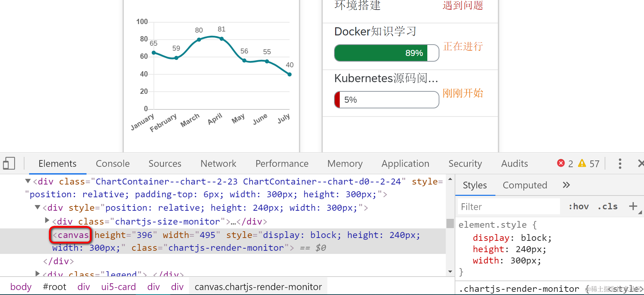Open DevTools three-dot customize menu
The image size is (644, 295).
point(620,164)
